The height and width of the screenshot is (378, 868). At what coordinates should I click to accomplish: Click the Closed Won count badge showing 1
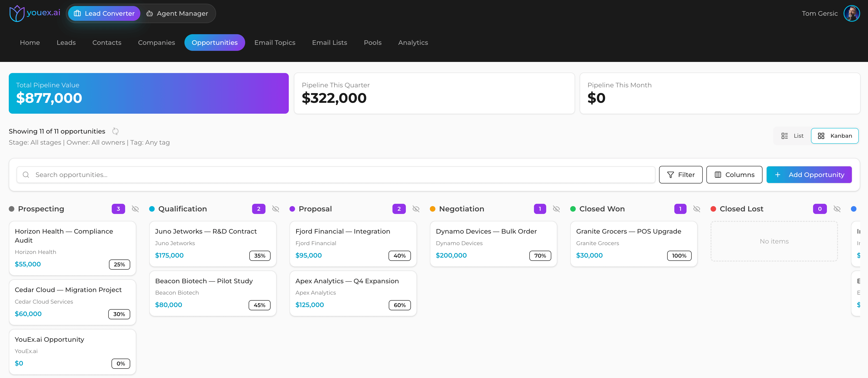point(680,209)
